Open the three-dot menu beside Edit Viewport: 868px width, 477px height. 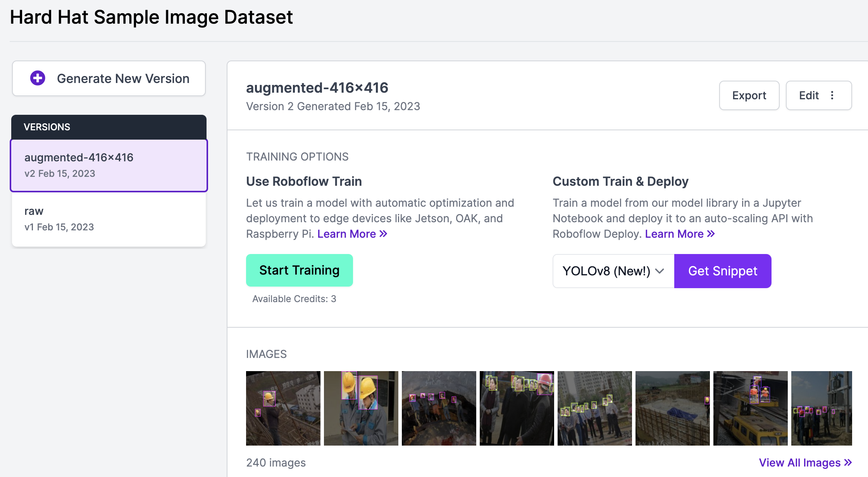(832, 95)
